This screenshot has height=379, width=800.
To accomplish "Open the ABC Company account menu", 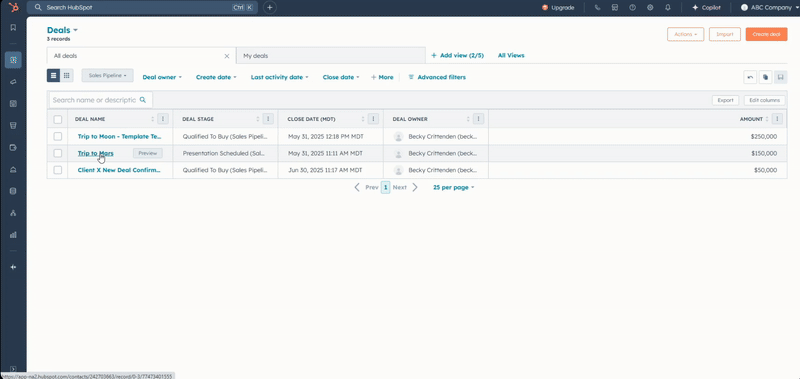I will (770, 8).
